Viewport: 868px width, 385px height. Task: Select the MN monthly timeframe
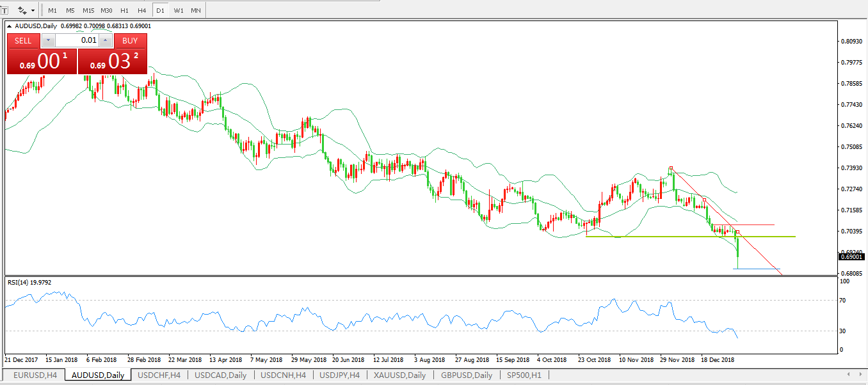(x=196, y=10)
